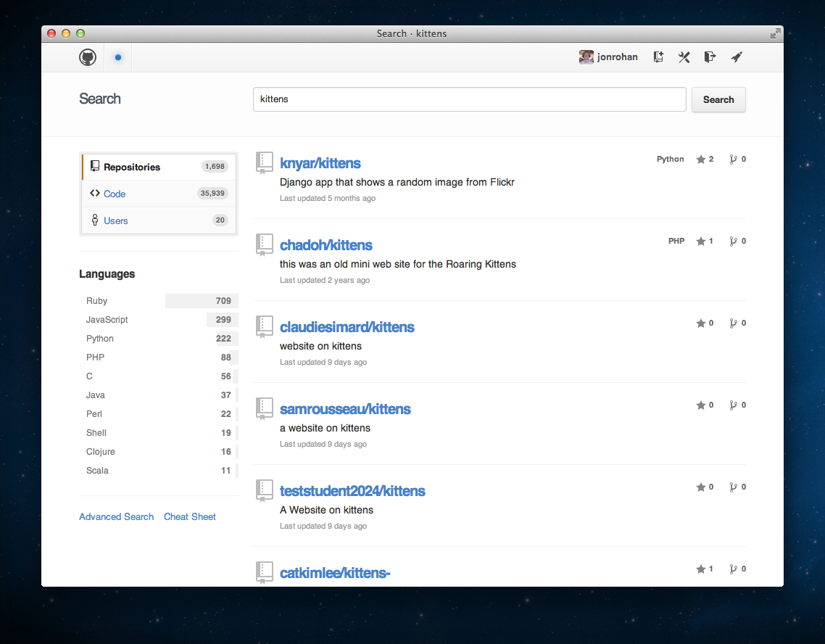The height and width of the screenshot is (644, 825).
Task: Click the kittens search input field
Action: pyautogui.click(x=469, y=99)
